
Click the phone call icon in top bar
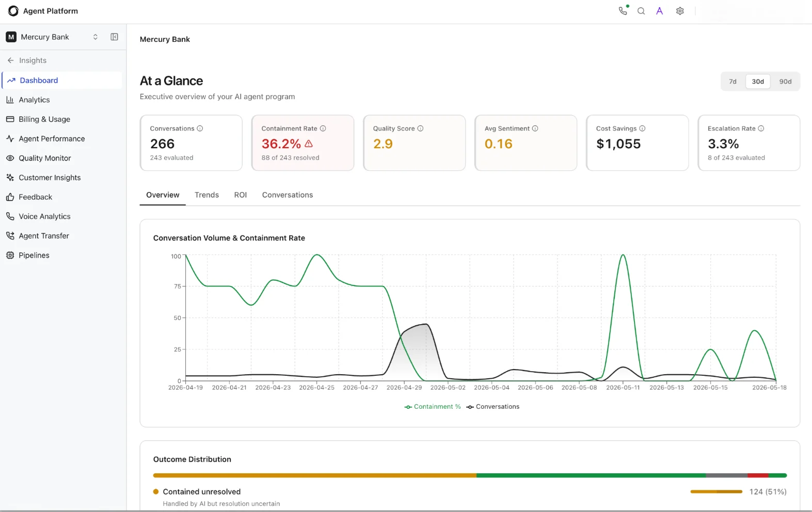coord(623,11)
